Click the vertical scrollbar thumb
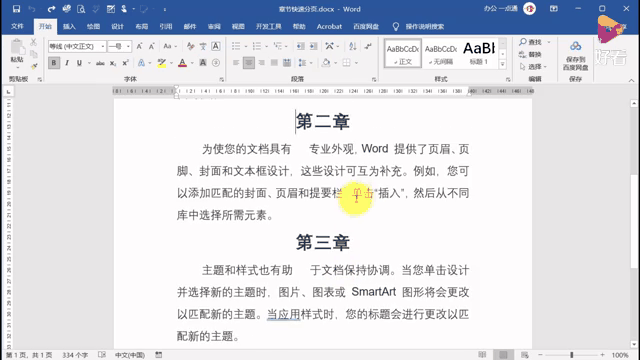The width and height of the screenshot is (640, 360). [633, 221]
